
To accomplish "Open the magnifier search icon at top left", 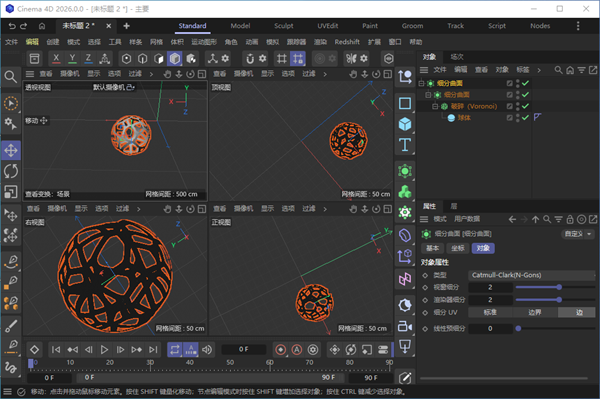I will pos(11,77).
